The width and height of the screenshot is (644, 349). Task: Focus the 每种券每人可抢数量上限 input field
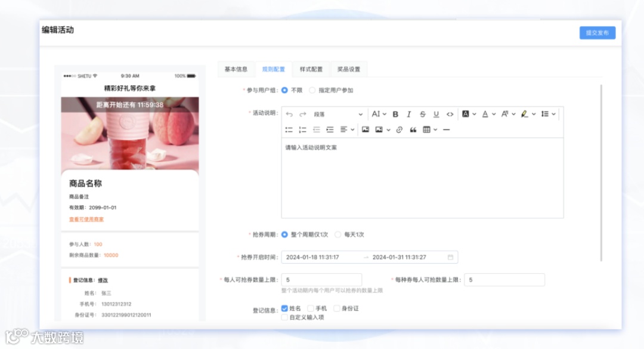[504, 280]
